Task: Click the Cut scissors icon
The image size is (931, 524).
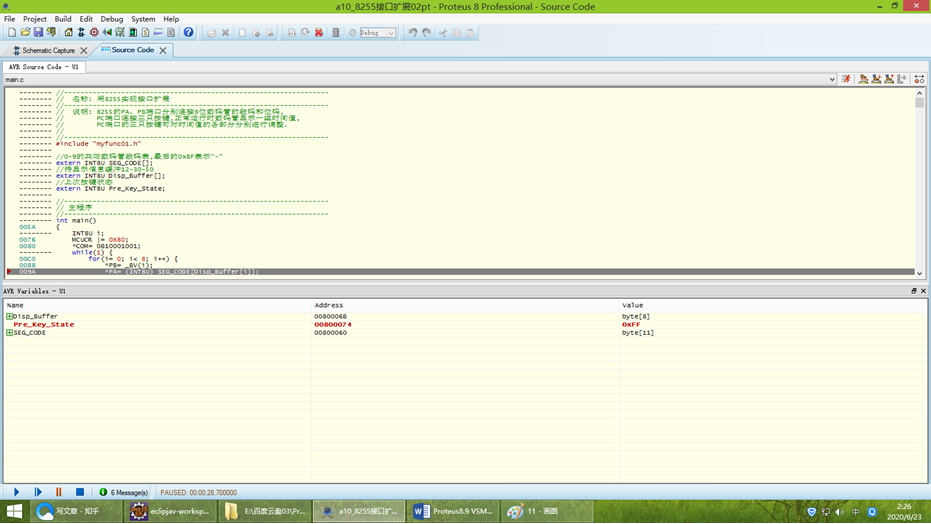Action: [442, 33]
